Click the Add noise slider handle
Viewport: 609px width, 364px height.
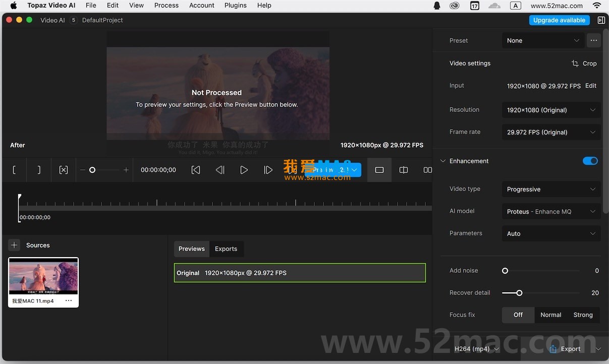pyautogui.click(x=505, y=271)
